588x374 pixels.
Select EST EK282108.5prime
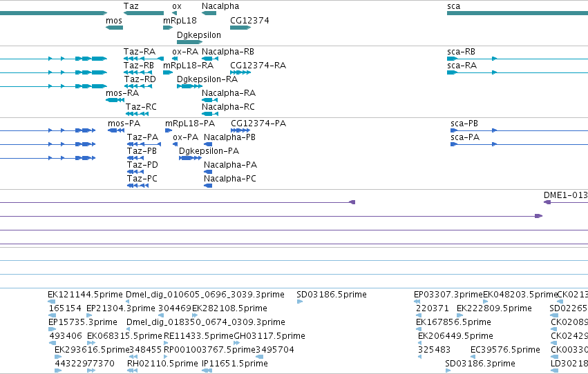[195, 315]
